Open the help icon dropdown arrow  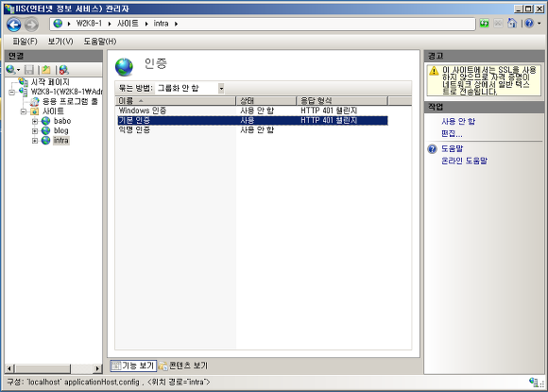[539, 24]
